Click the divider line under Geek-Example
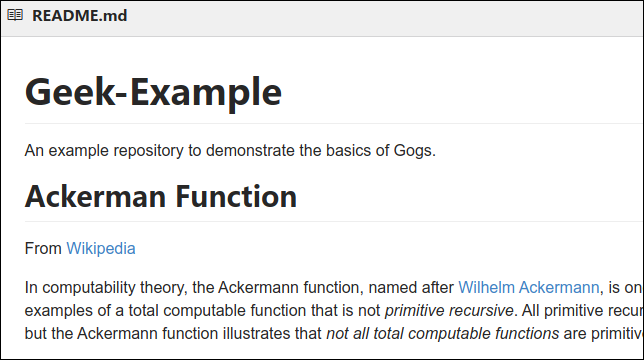Screen dimensions: 644x360 point(334,123)
